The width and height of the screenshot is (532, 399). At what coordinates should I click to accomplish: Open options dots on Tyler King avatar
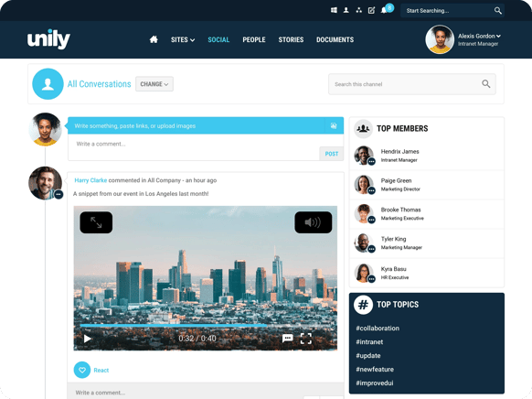pos(371,249)
